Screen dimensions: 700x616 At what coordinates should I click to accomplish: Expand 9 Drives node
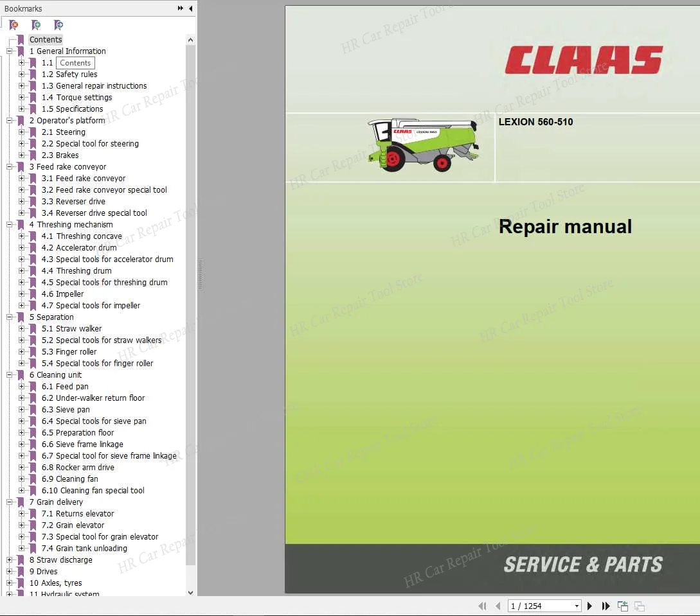(10, 572)
